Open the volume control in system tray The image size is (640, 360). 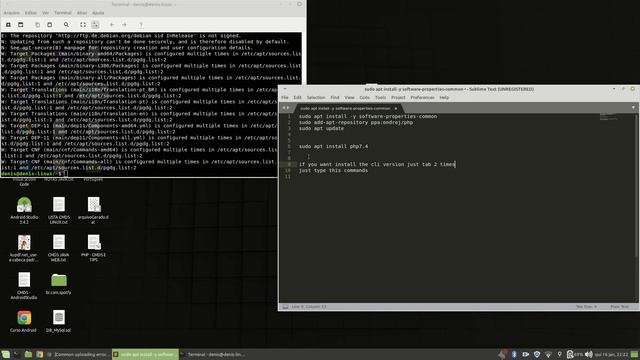tap(588, 354)
